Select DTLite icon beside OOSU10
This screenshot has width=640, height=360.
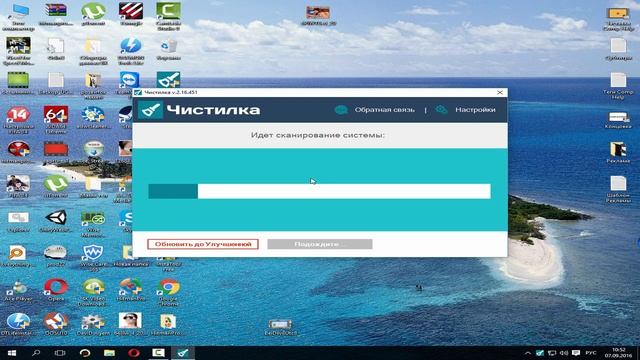coord(18,324)
